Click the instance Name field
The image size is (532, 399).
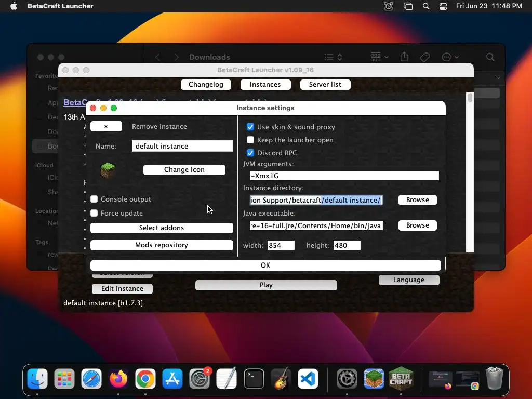point(182,146)
